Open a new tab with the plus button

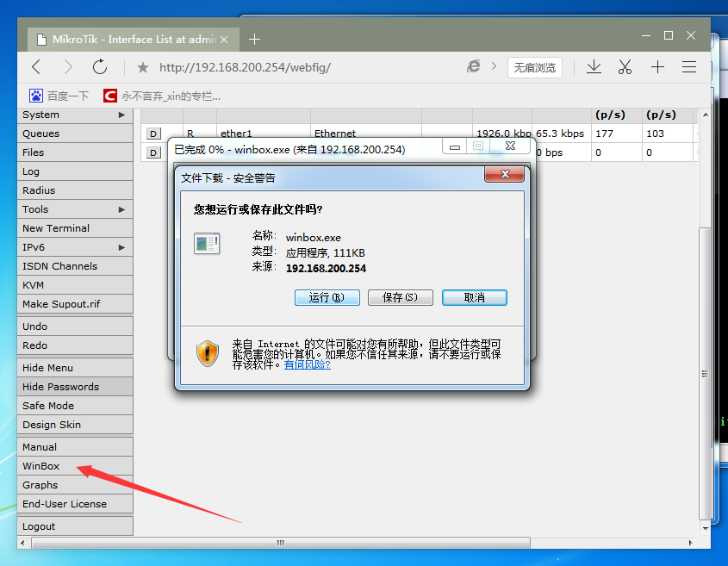click(x=254, y=40)
